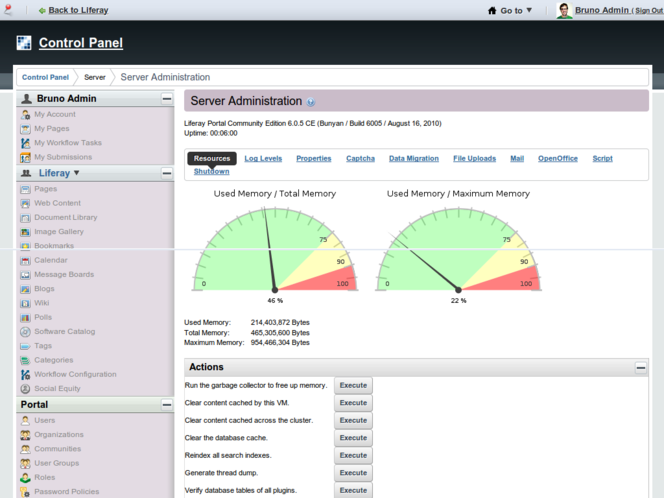
Task: Collapse the Actions panel
Action: tap(641, 367)
